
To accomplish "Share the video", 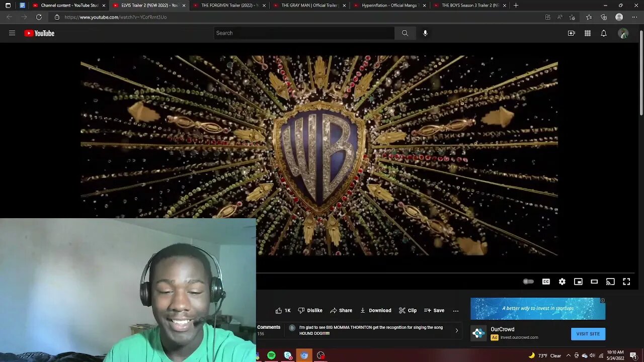I will [x=341, y=311].
